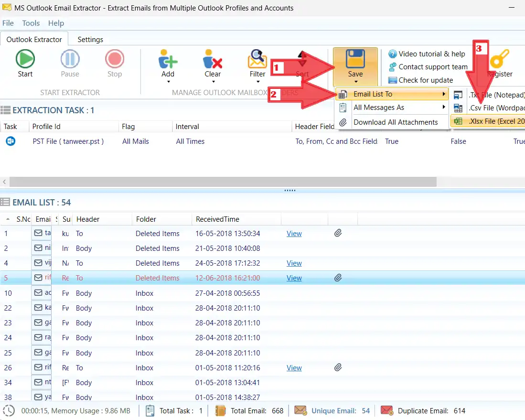Select PST File ( tanweer.pst ) cell
This screenshot has width=525, height=420.
[68, 141]
